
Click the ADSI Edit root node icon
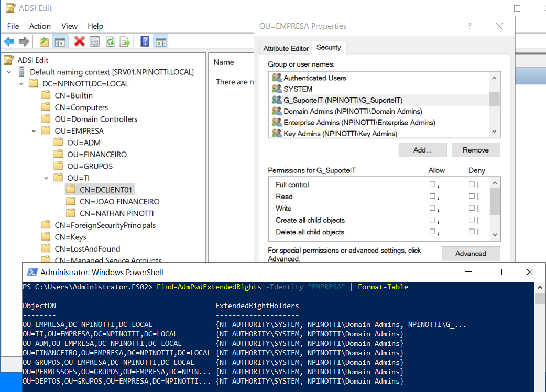point(9,60)
